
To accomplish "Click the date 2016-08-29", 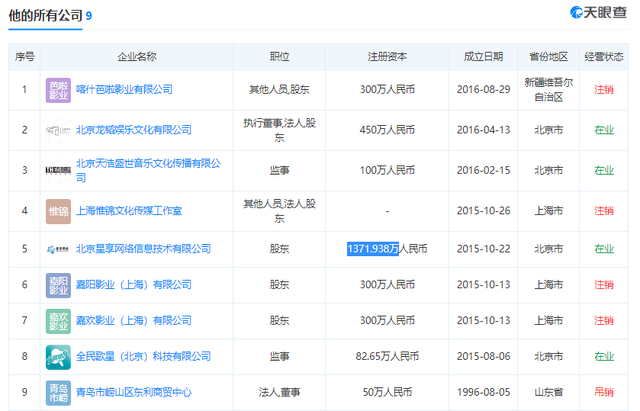I will pyautogui.click(x=483, y=89).
